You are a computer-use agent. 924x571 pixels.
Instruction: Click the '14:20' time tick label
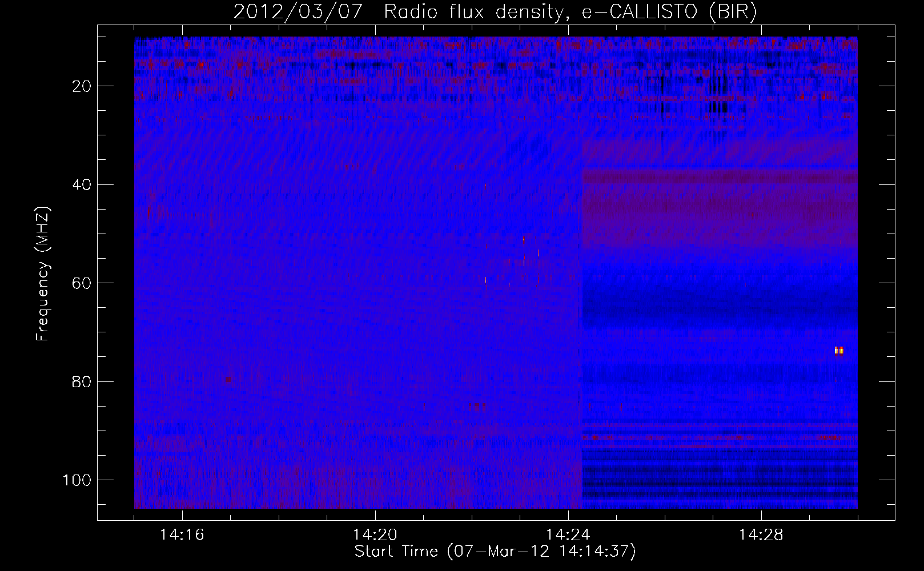pyautogui.click(x=375, y=535)
